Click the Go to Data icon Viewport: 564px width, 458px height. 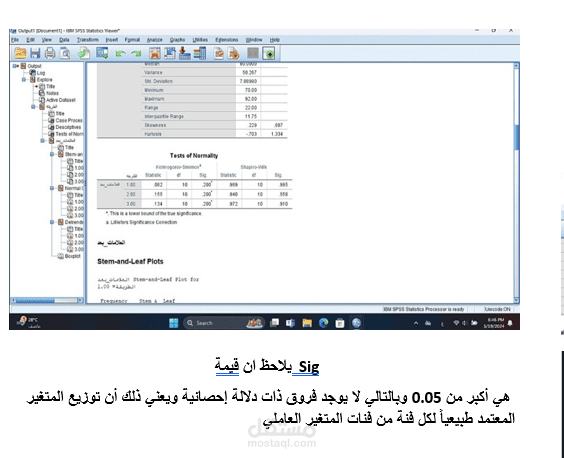[x=155, y=53]
